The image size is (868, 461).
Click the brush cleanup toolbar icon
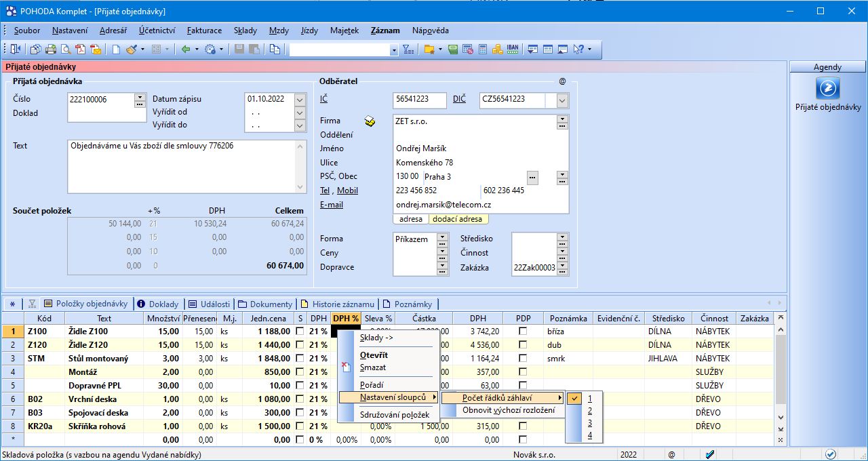point(132,49)
